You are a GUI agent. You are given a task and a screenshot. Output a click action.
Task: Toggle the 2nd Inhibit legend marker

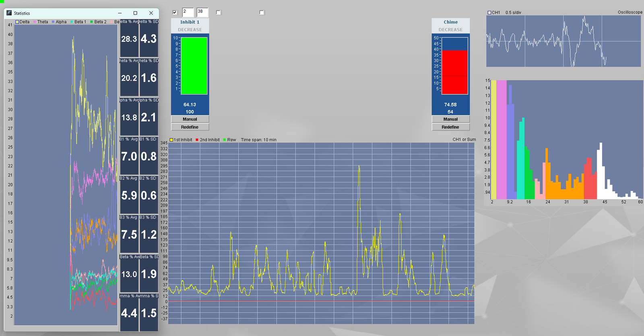point(197,140)
